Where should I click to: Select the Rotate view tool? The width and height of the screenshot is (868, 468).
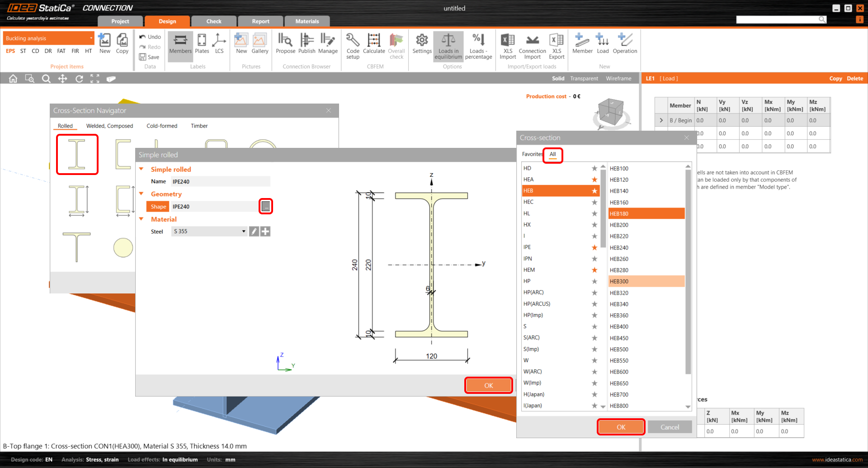tap(79, 79)
